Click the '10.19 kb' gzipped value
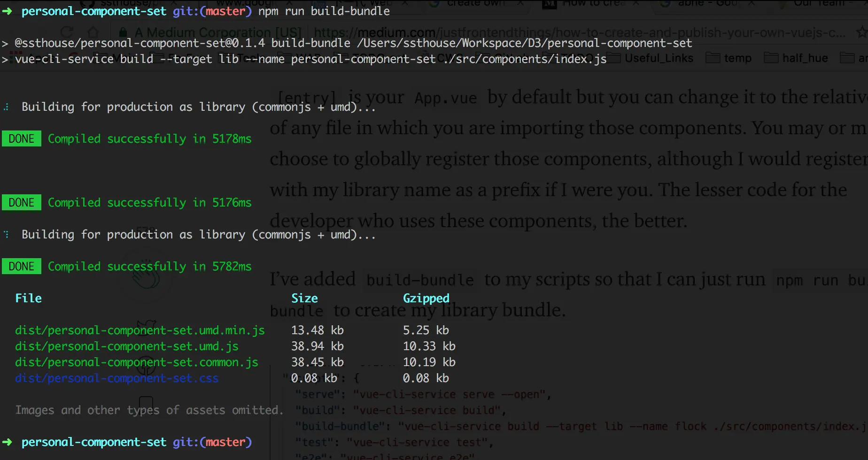 (x=429, y=362)
